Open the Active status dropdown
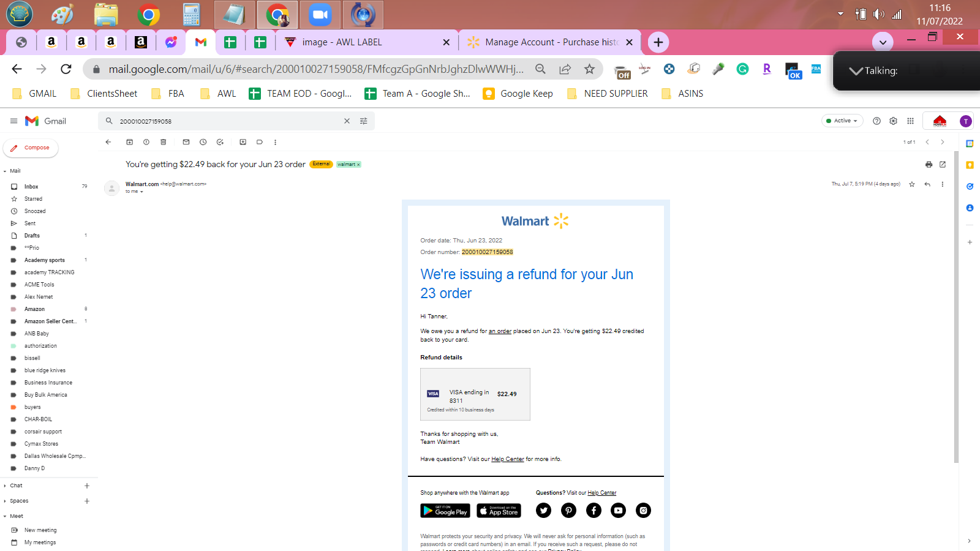Viewport: 980px width, 551px height. pos(842,121)
